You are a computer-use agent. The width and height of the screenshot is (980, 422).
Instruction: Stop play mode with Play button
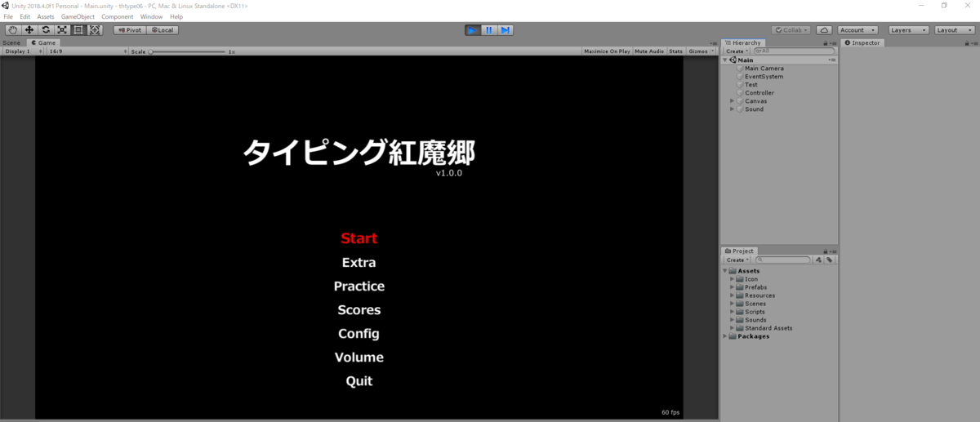tap(472, 30)
